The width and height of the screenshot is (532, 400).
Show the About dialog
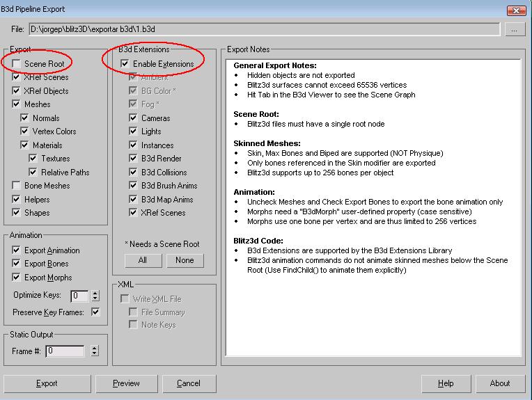click(x=500, y=383)
